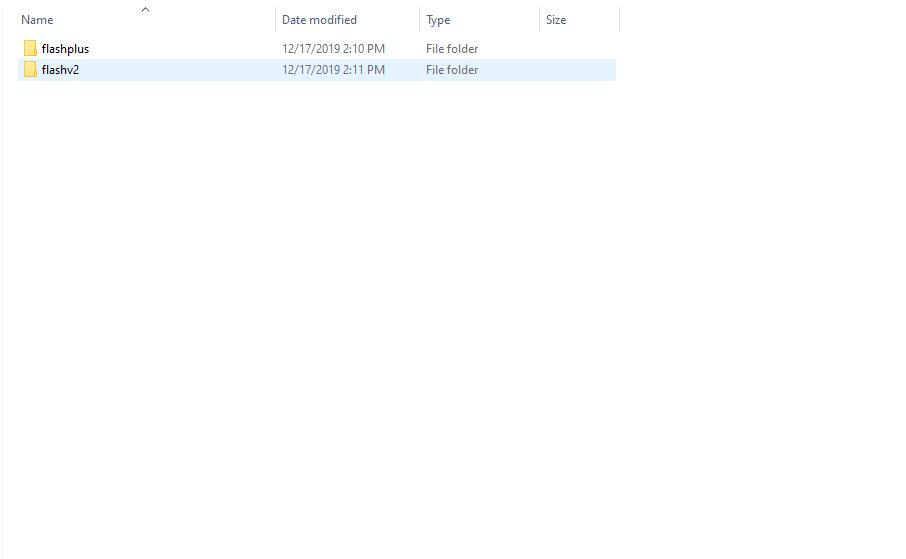Toggle sort direction arrow above Name
Image resolution: width=906 pixels, height=559 pixels.
[x=146, y=9]
